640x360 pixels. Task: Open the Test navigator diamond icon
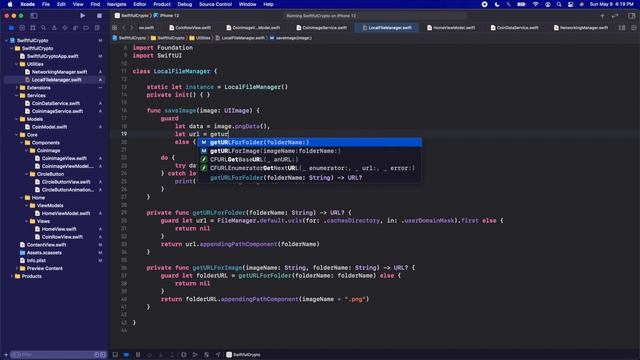(x=64, y=28)
